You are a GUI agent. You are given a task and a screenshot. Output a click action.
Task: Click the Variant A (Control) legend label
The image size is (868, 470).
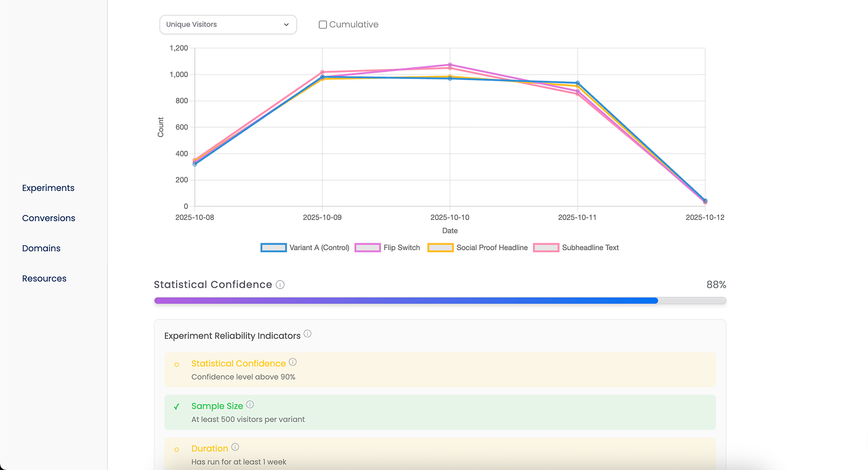click(x=319, y=248)
